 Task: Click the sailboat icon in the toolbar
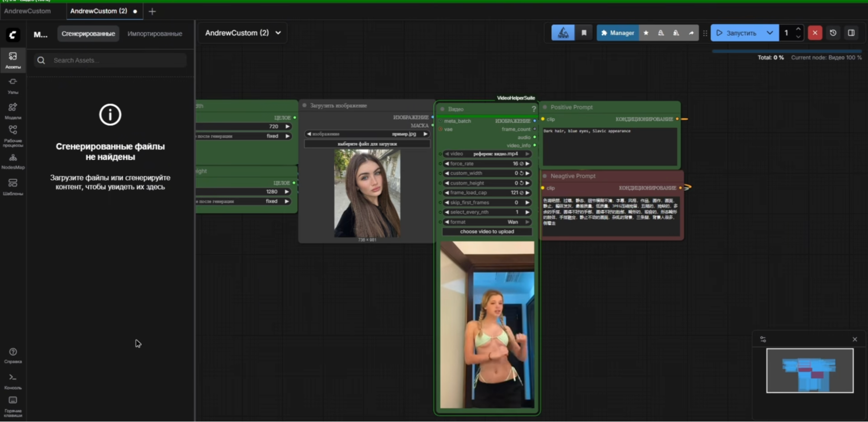point(563,33)
